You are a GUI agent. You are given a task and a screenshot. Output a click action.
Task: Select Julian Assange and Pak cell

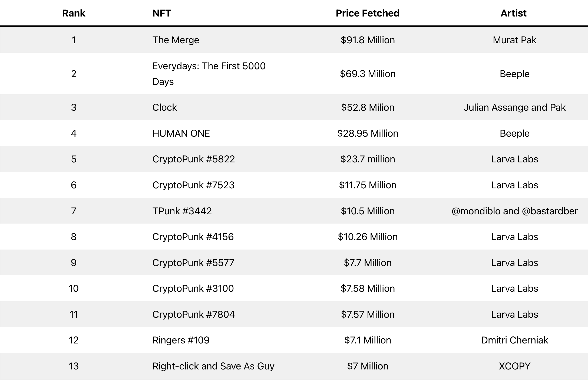[x=514, y=107]
